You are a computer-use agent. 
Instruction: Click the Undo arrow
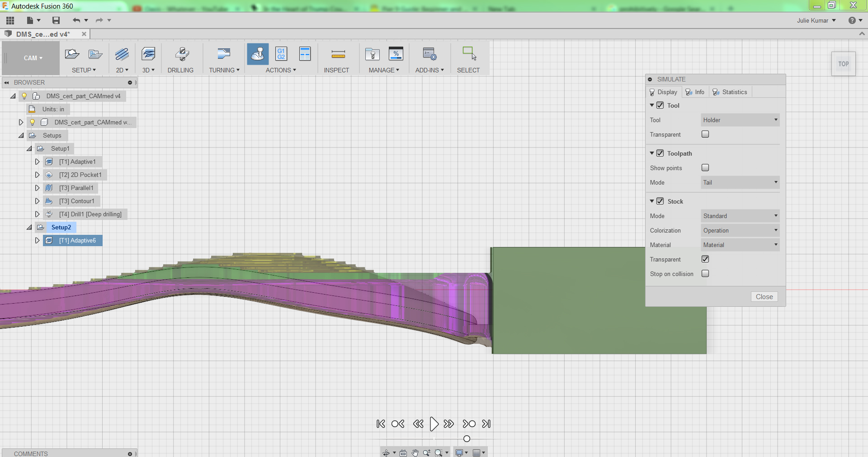click(x=76, y=20)
